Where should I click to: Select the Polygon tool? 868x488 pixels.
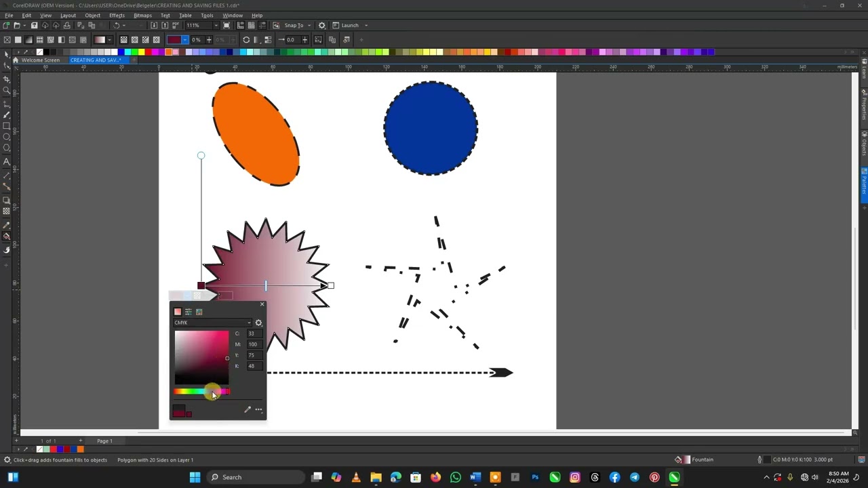7,148
